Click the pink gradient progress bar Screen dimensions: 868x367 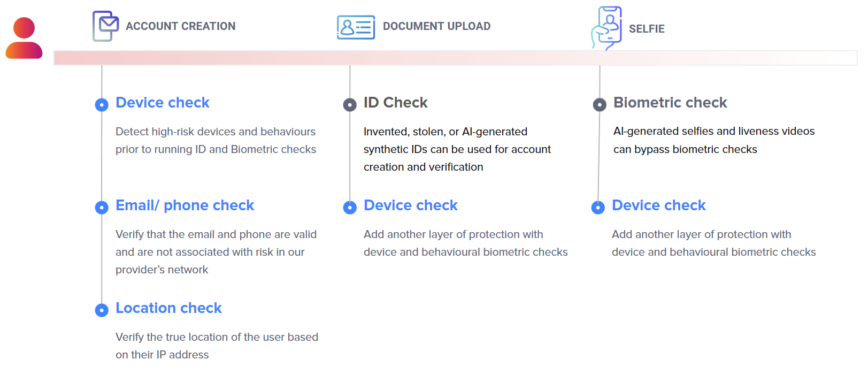[x=455, y=58]
